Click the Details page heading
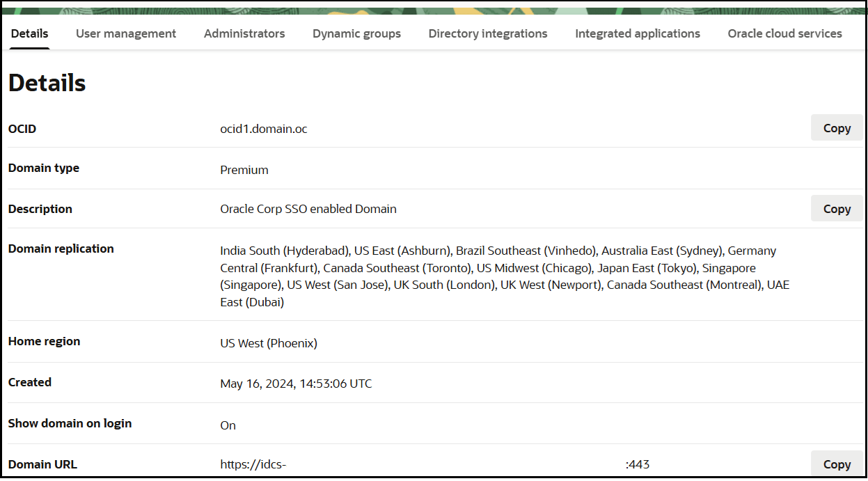 pyautogui.click(x=47, y=82)
